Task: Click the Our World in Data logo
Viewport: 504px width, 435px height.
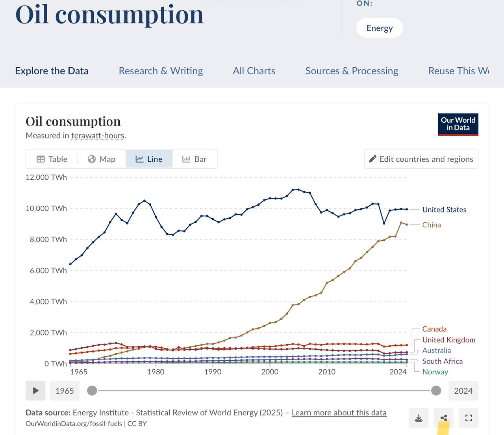Action: coord(458,124)
